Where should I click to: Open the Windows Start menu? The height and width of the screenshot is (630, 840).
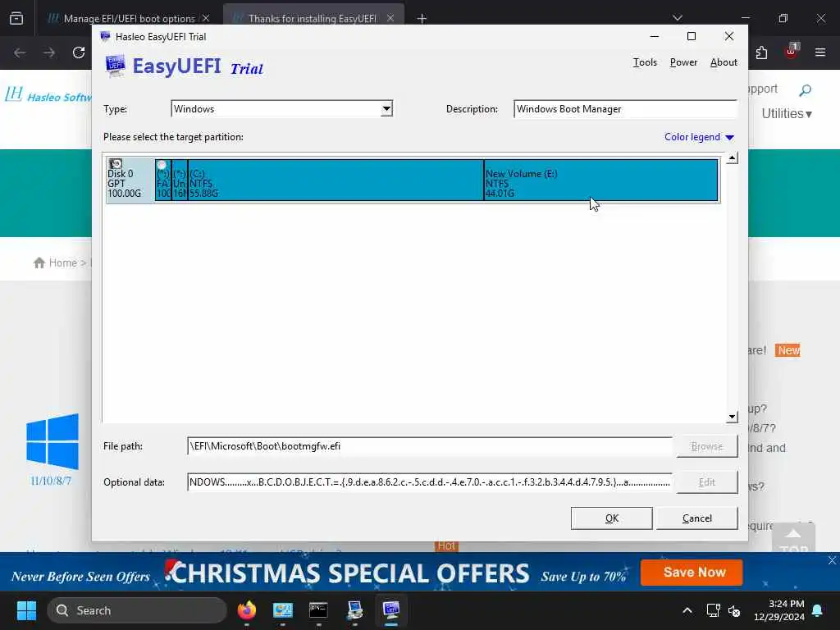tap(26, 610)
